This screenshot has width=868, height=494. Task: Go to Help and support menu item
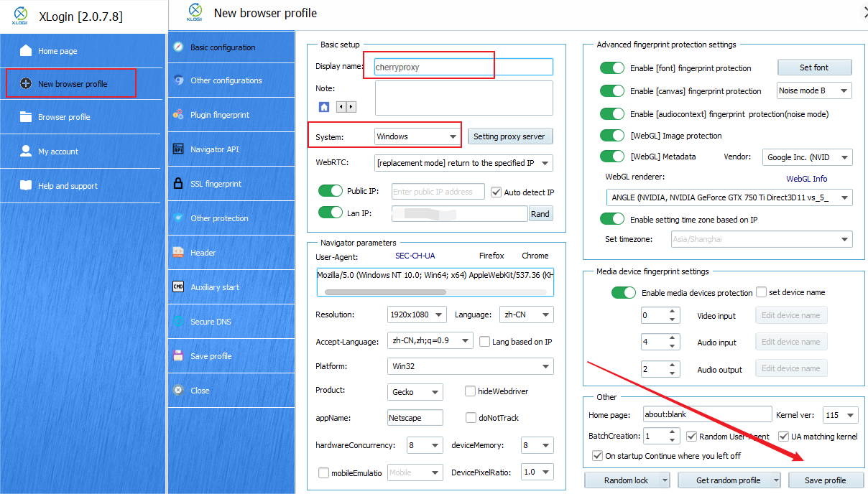pos(68,186)
